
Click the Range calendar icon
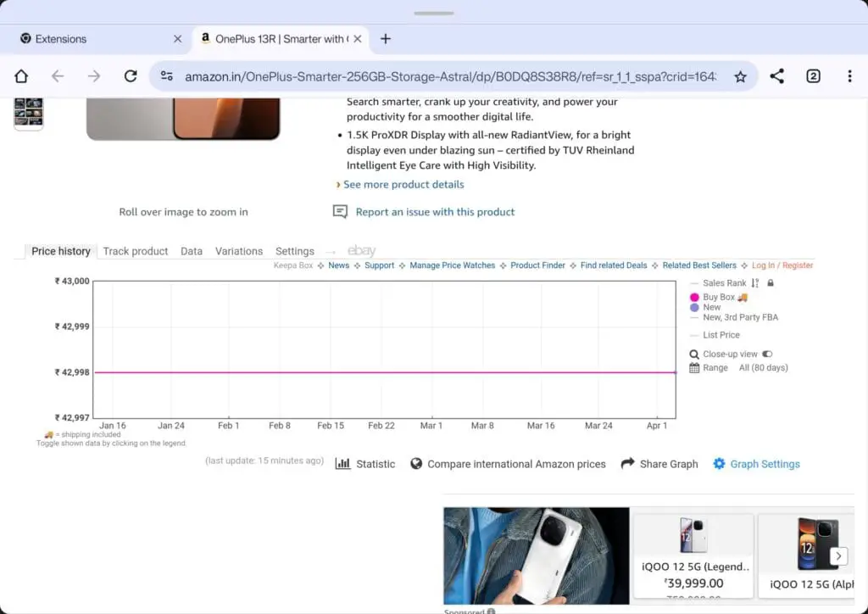tap(694, 367)
